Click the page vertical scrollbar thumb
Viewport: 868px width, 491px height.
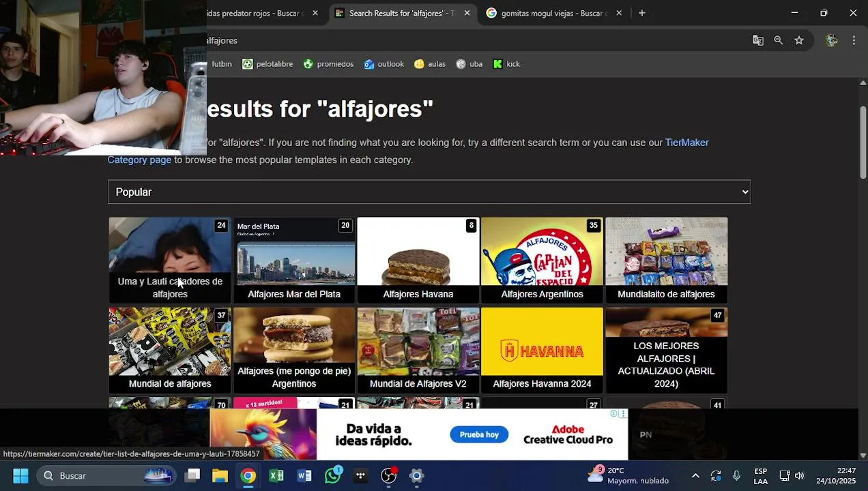click(863, 142)
